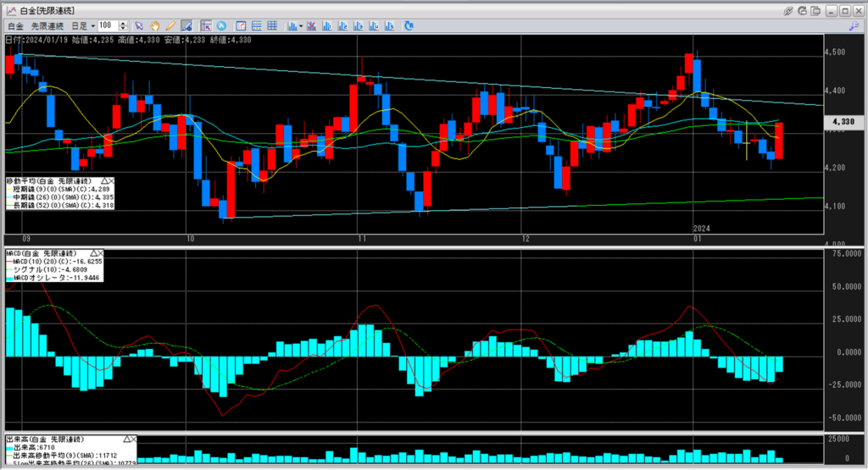This screenshot has width=868, height=470.
Task: Click the 白金 commodity label in toolbar
Action: [15, 26]
